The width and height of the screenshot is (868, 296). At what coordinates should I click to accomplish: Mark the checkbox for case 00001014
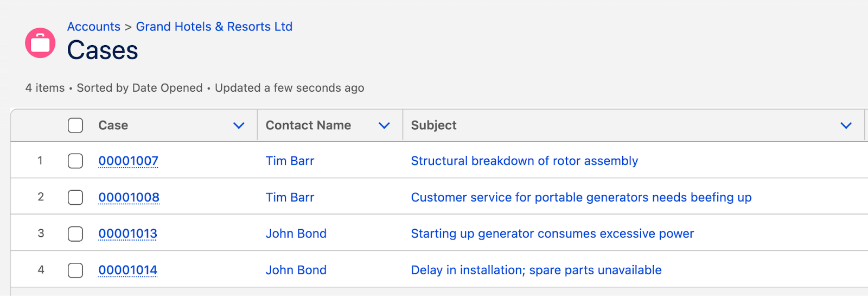pyautogui.click(x=75, y=270)
